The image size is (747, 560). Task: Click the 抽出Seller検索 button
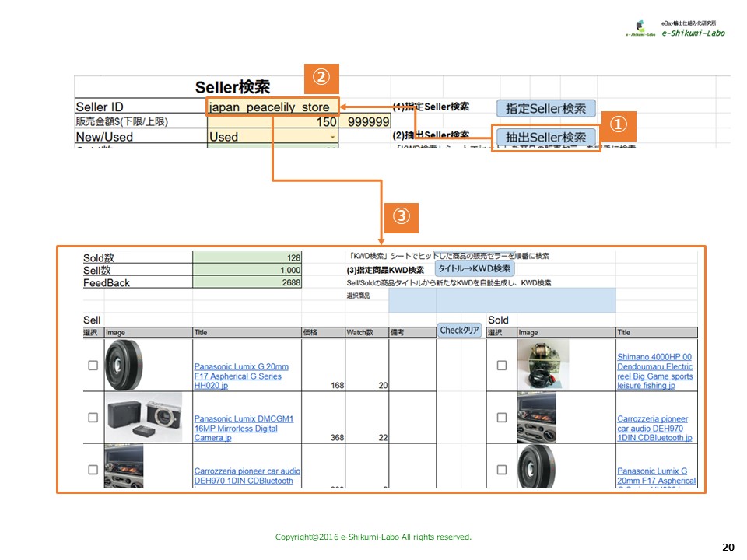click(545, 137)
